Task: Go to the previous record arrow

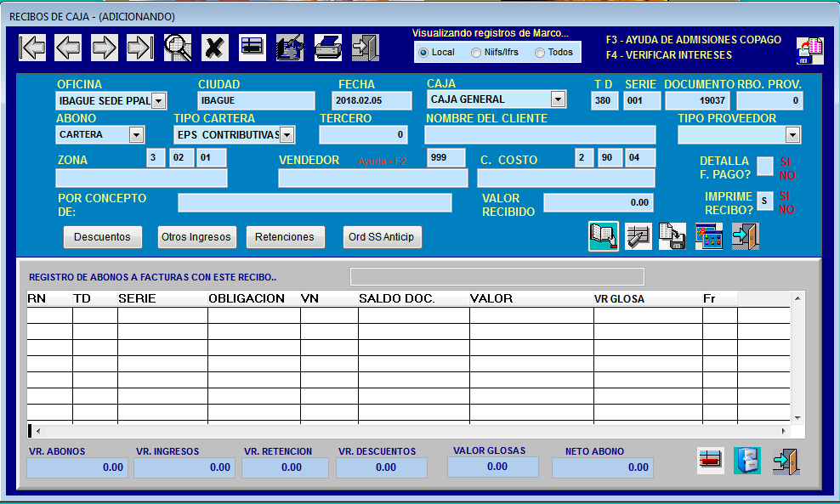Action: tap(69, 48)
